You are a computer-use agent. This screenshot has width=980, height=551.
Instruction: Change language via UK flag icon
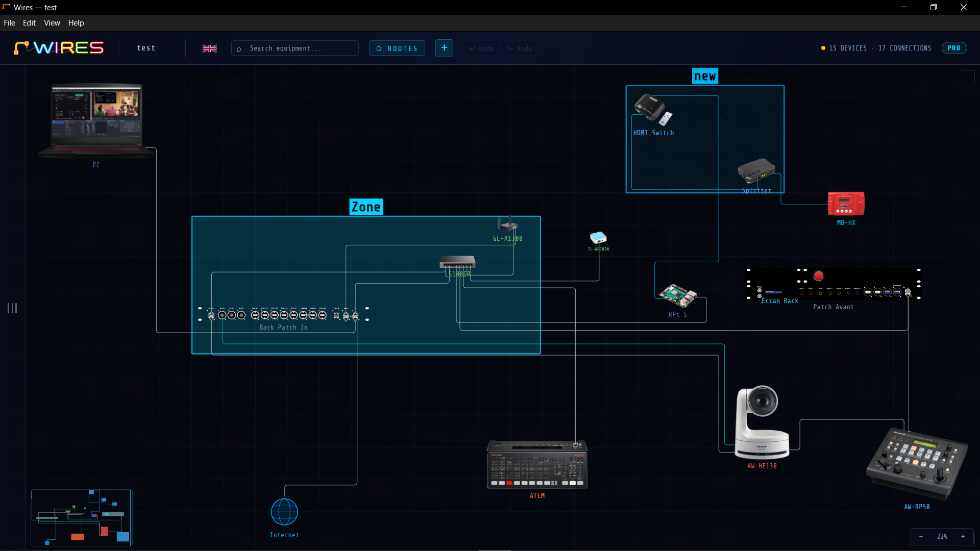click(x=210, y=48)
